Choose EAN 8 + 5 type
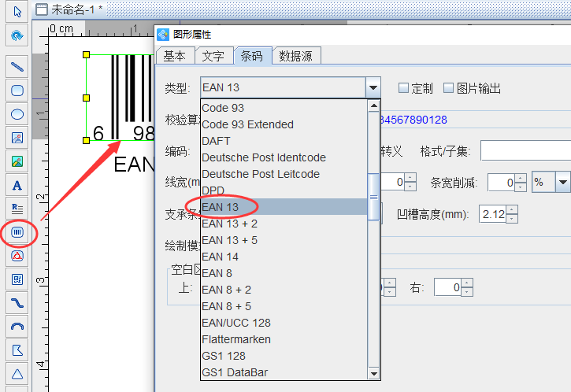The width and height of the screenshot is (571, 392). pyautogui.click(x=284, y=306)
